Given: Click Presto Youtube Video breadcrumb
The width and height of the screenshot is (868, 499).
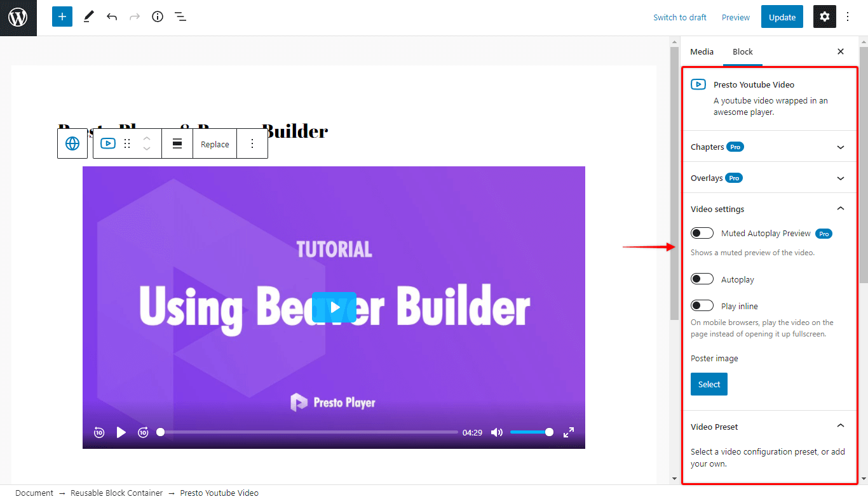Looking at the screenshot, I should point(219,493).
